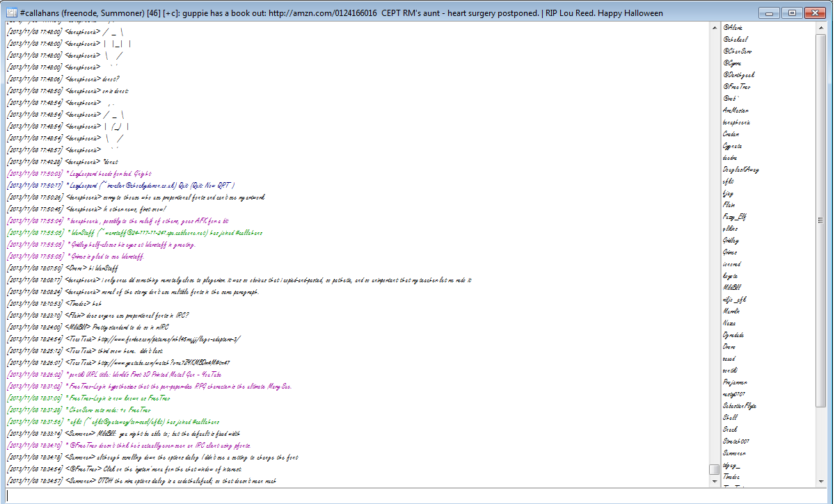Open the channel window system menu icon
835x504 pixels.
point(11,13)
